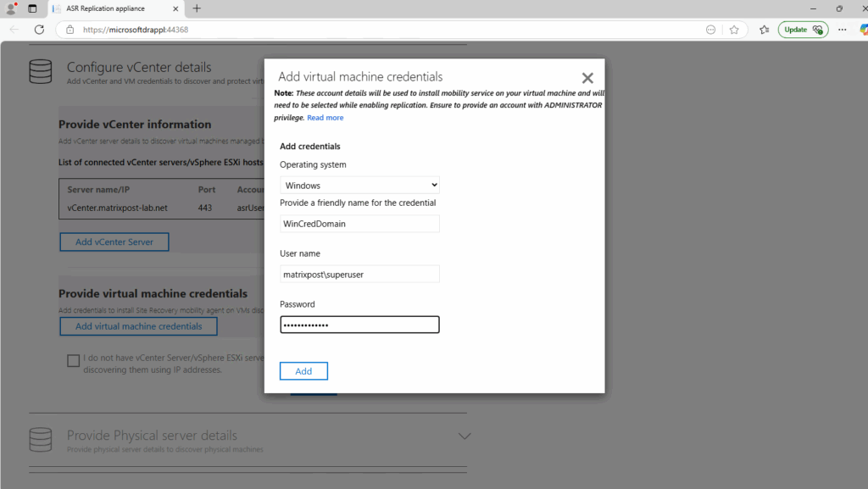Restore down the browser window

[839, 8]
